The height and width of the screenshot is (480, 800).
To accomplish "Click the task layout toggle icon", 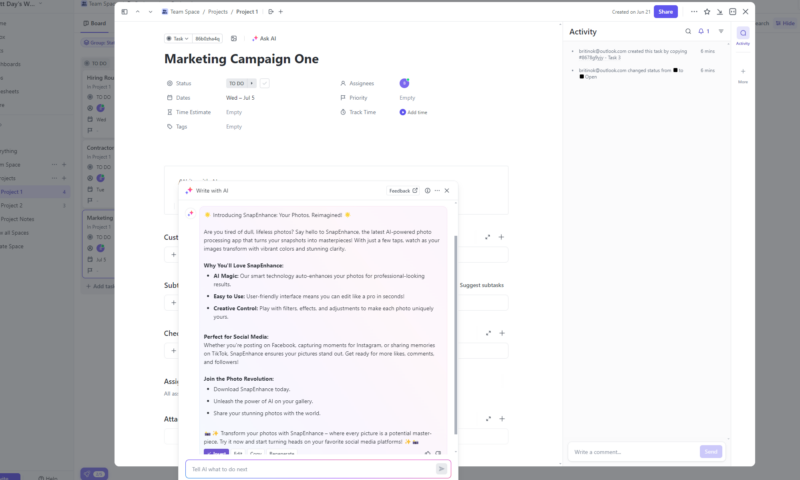I will pyautogui.click(x=733, y=12).
